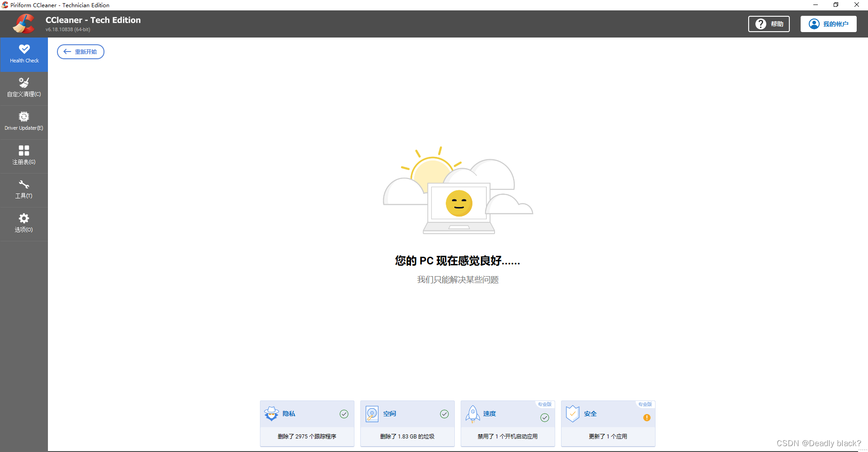Click the 隐私 privacy spy icon
The height and width of the screenshot is (452, 868).
(x=271, y=414)
